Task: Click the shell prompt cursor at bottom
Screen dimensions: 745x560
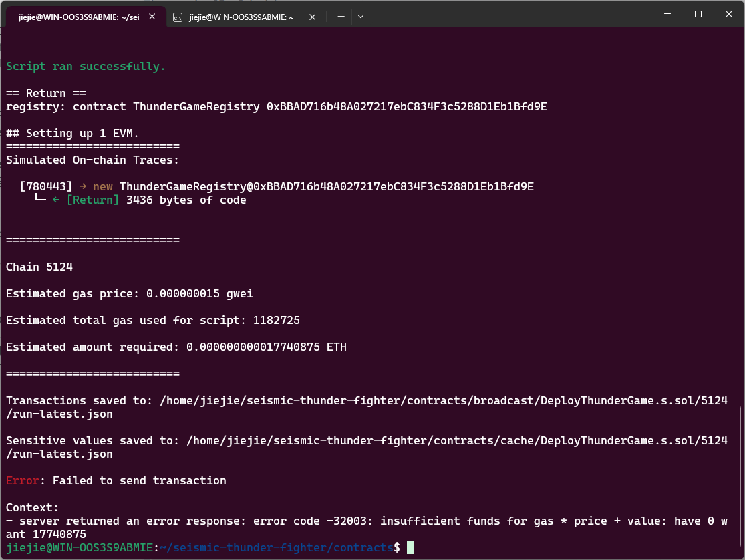Action: click(x=410, y=548)
